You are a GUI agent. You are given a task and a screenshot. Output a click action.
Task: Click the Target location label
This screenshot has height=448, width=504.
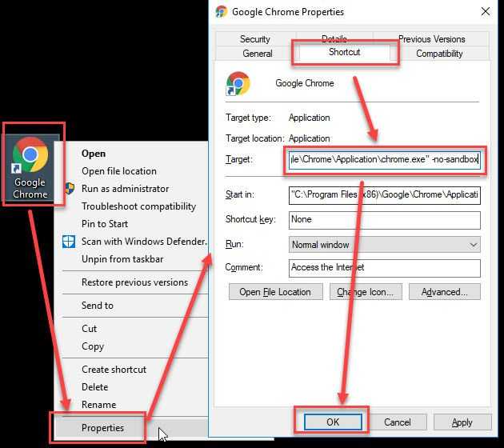[255, 138]
